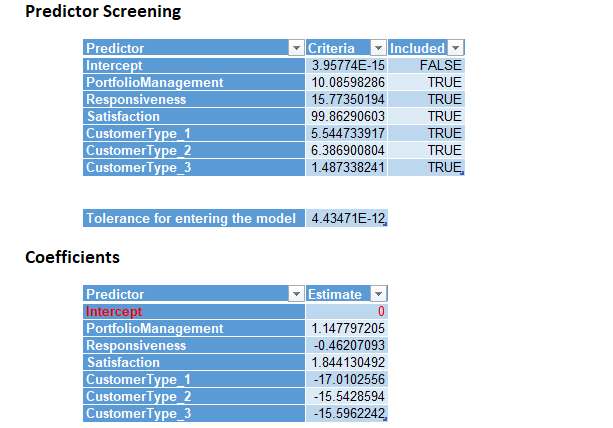Select the estimate value -17.0102556
Screen dimensions: 613x428
[x=346, y=379]
